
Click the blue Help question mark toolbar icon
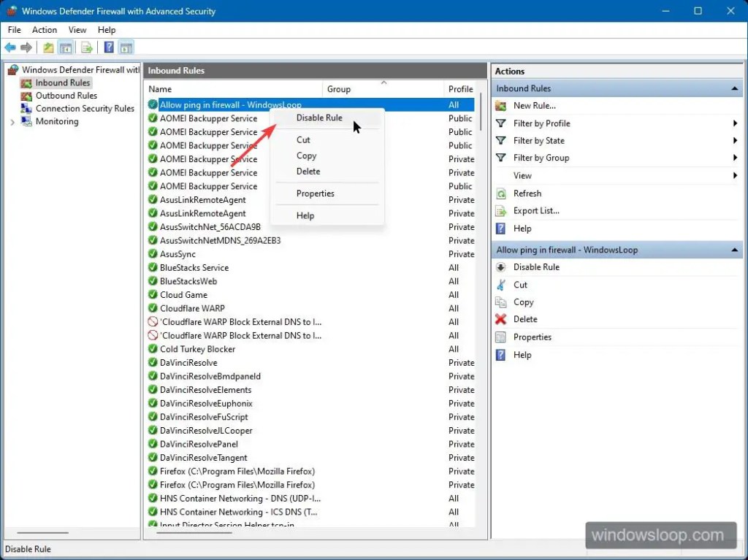coord(108,47)
